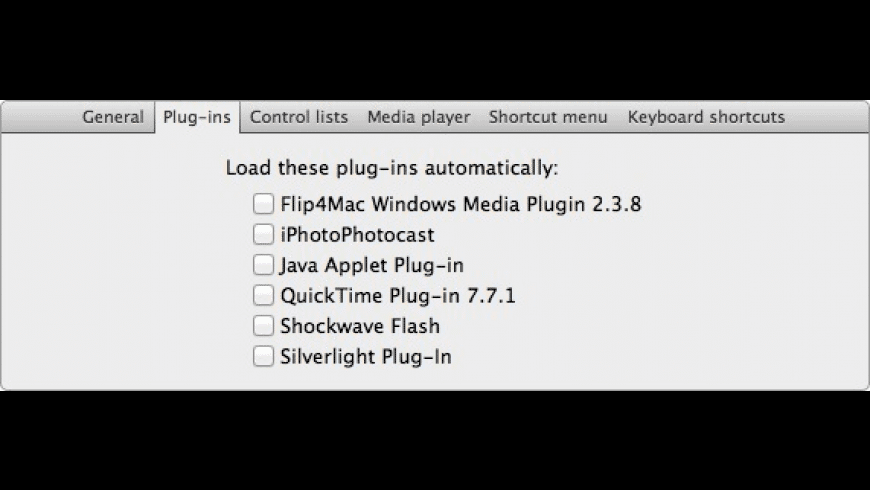Image resolution: width=870 pixels, height=490 pixels.
Task: Open the Shortcut menu tab
Action: [x=548, y=117]
